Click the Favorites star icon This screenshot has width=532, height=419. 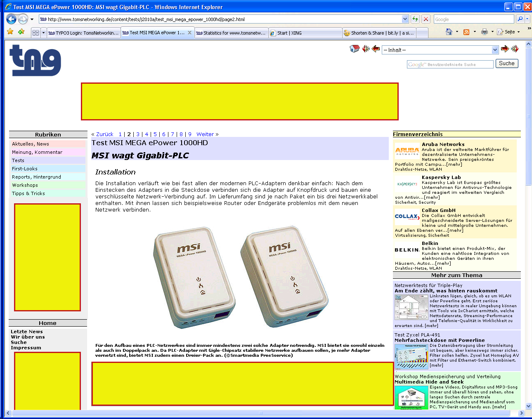pyautogui.click(x=10, y=32)
